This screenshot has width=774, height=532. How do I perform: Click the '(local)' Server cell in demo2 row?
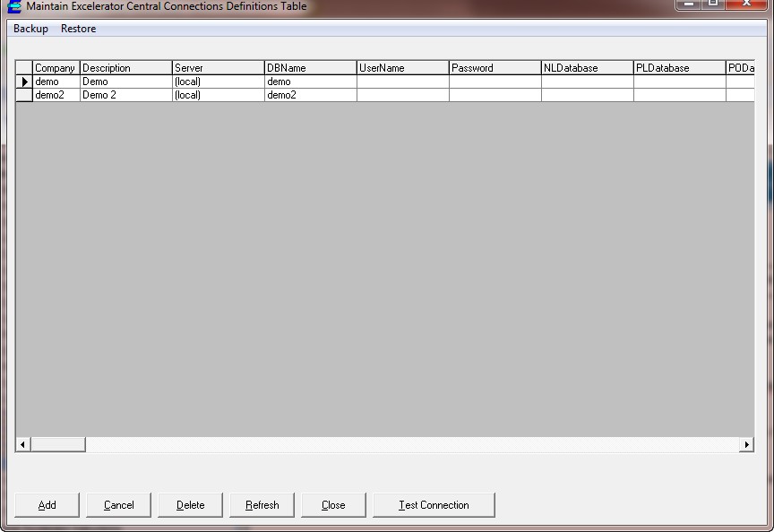coord(219,95)
